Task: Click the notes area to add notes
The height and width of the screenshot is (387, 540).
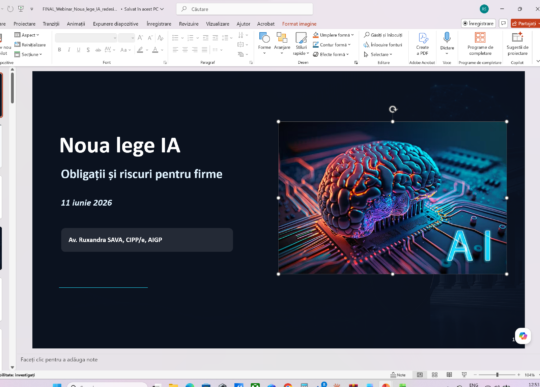Action: click(59, 359)
